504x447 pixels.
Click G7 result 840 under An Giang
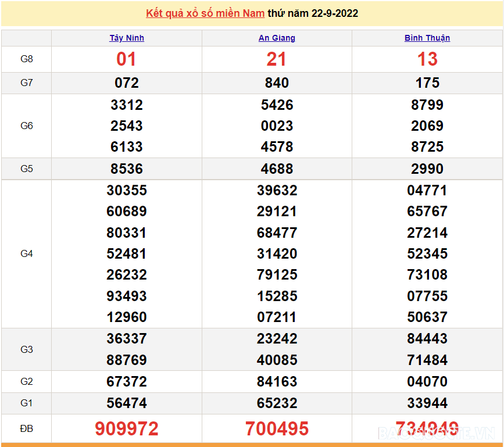tap(277, 83)
